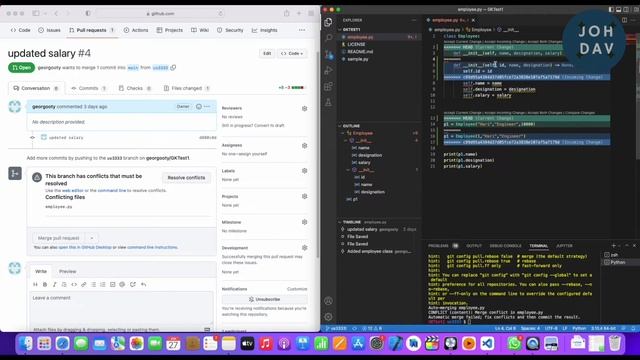Switch to the Files changed tab
The image size is (640, 360).
pyautogui.click(x=187, y=88)
